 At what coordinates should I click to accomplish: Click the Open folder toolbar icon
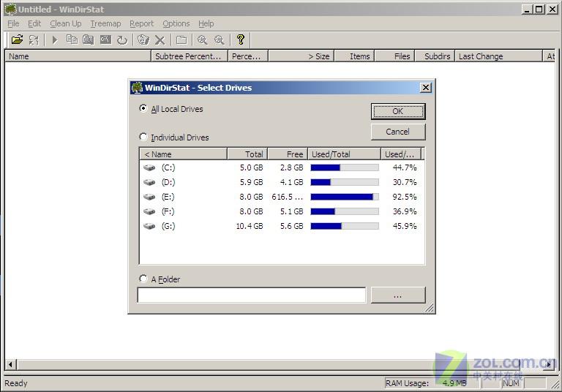coord(17,39)
